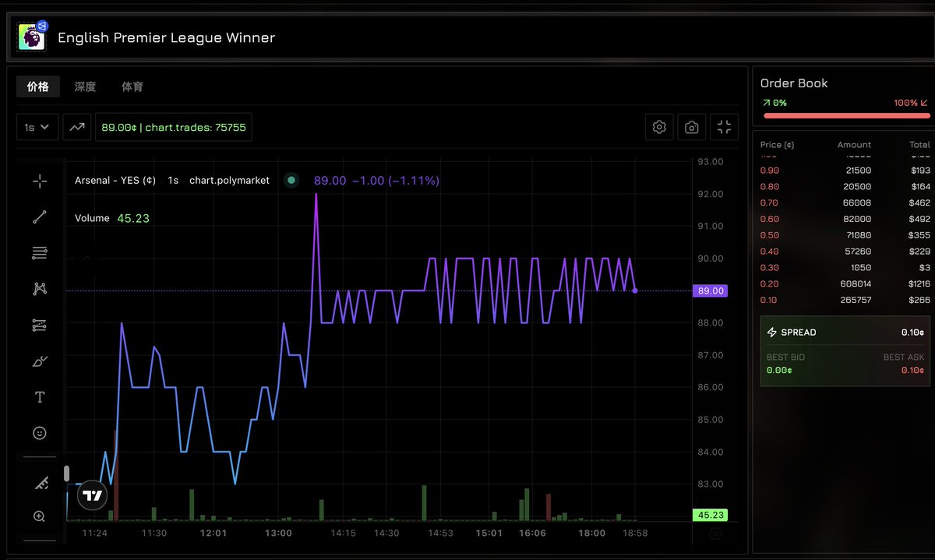Click the SPREAD 0.10¢ value
935x560 pixels.
pyautogui.click(x=913, y=333)
